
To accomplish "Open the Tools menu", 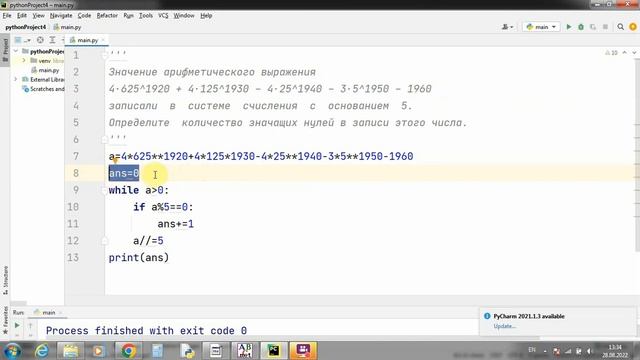I will [146, 16].
